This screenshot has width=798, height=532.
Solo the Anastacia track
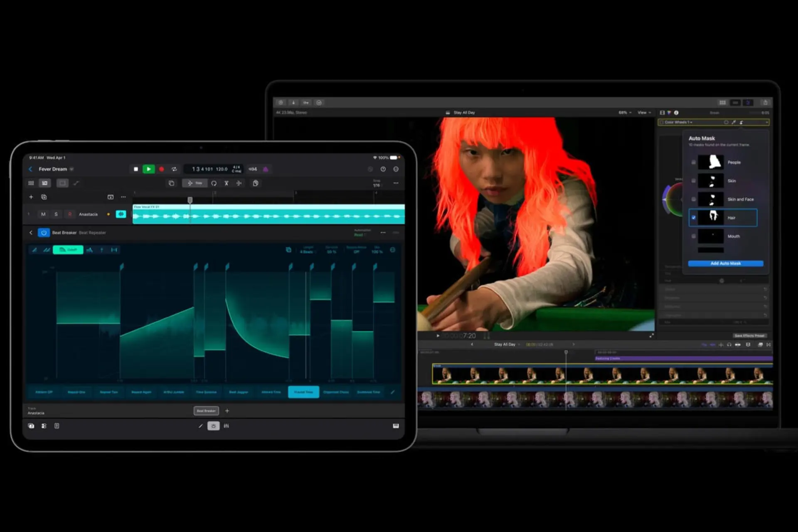[x=56, y=214]
